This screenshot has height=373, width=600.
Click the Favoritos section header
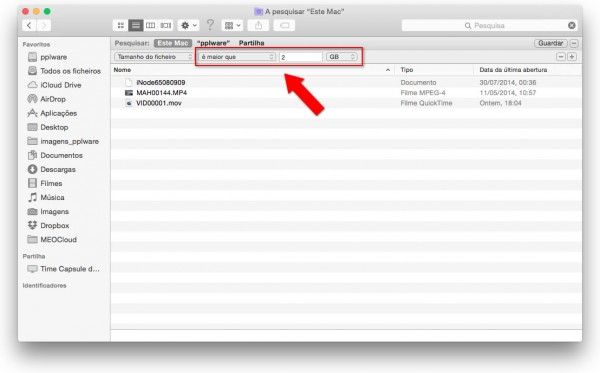[x=36, y=45]
